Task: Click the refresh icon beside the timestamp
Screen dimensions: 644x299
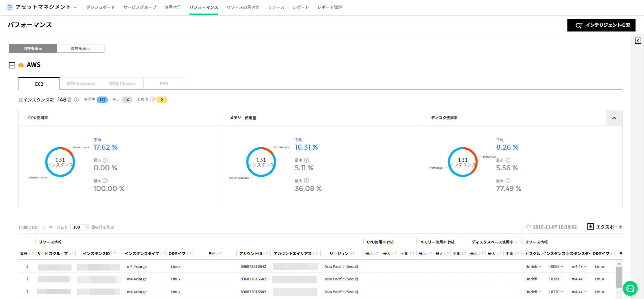Action: tap(528, 227)
